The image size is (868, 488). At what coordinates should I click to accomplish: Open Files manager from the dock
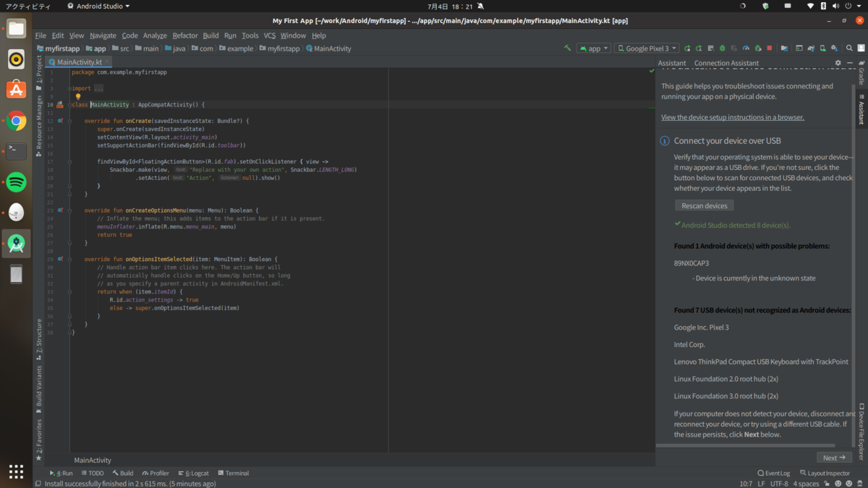17,30
